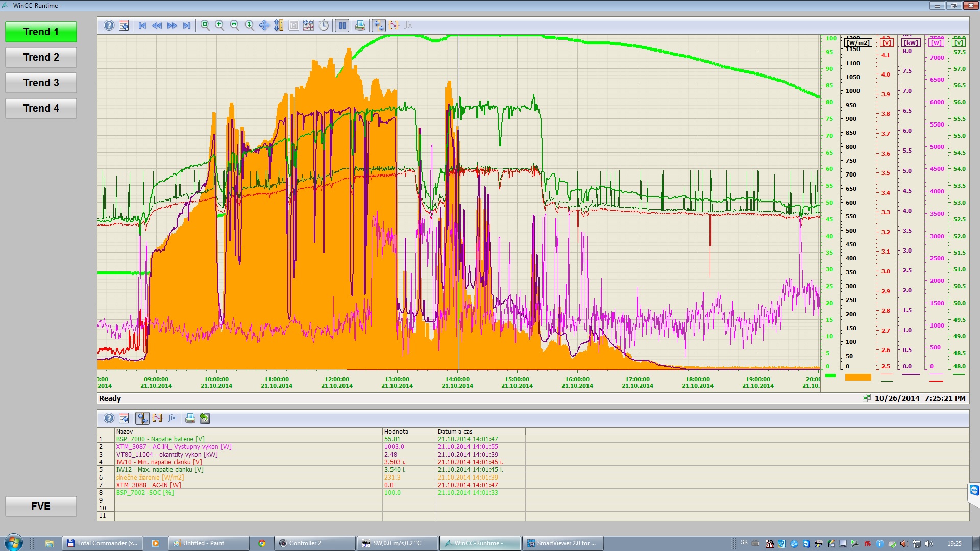The image size is (980, 551).
Task: Switch to SmartViewer 2.0 in taskbar
Action: tap(563, 543)
